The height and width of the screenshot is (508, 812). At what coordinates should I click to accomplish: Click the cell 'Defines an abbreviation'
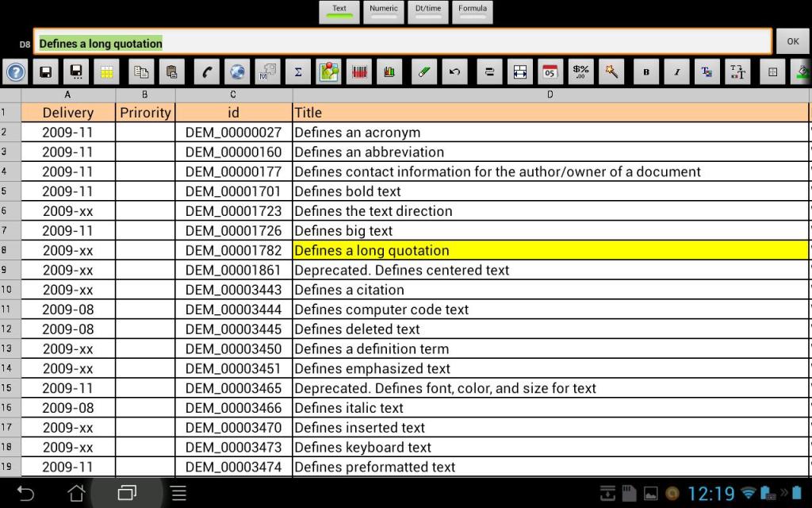click(x=550, y=152)
